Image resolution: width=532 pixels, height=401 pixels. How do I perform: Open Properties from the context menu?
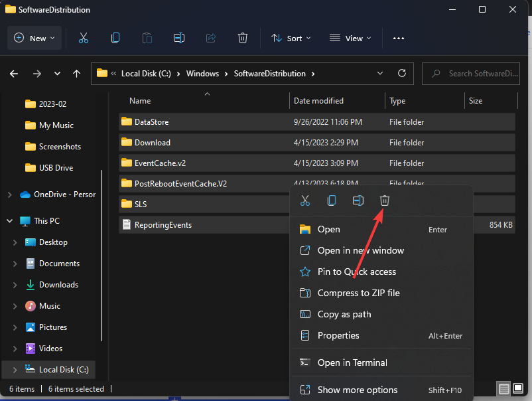[x=381, y=335]
